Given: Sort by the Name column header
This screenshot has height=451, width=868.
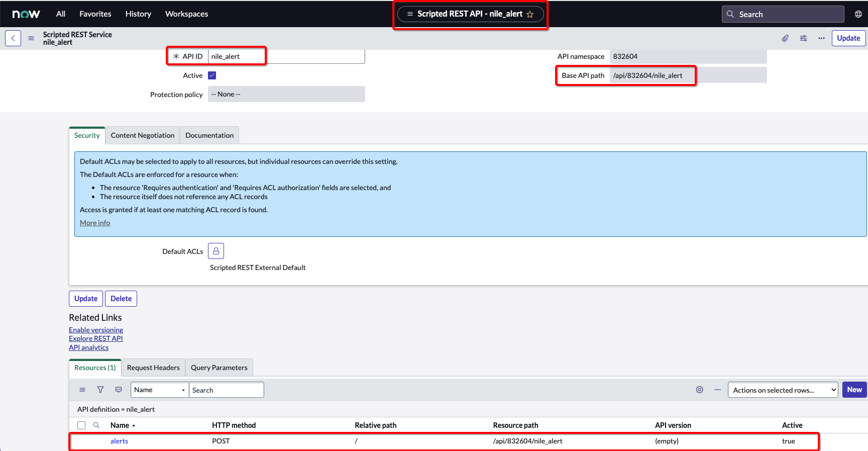Looking at the screenshot, I should (120, 425).
